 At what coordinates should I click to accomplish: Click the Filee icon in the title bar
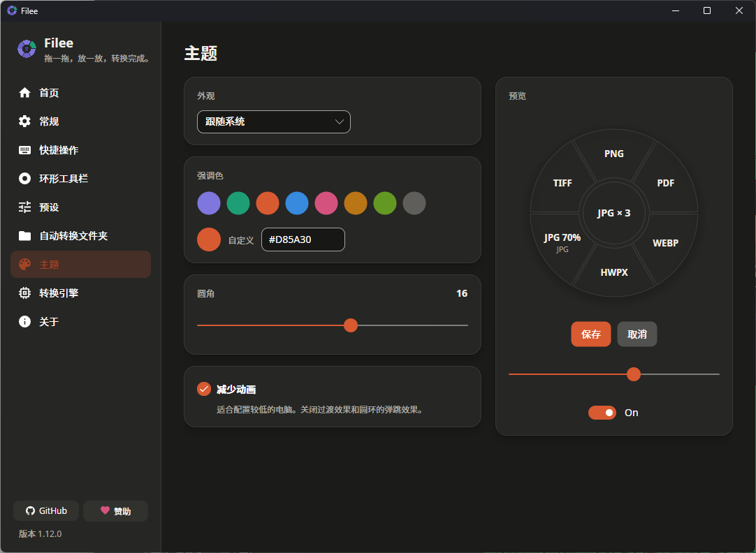coord(12,10)
